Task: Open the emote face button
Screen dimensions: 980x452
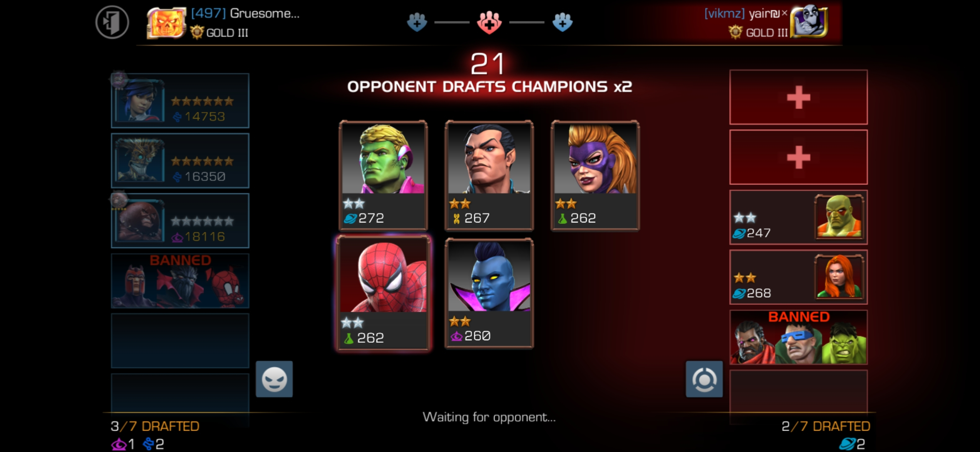Action: click(274, 379)
